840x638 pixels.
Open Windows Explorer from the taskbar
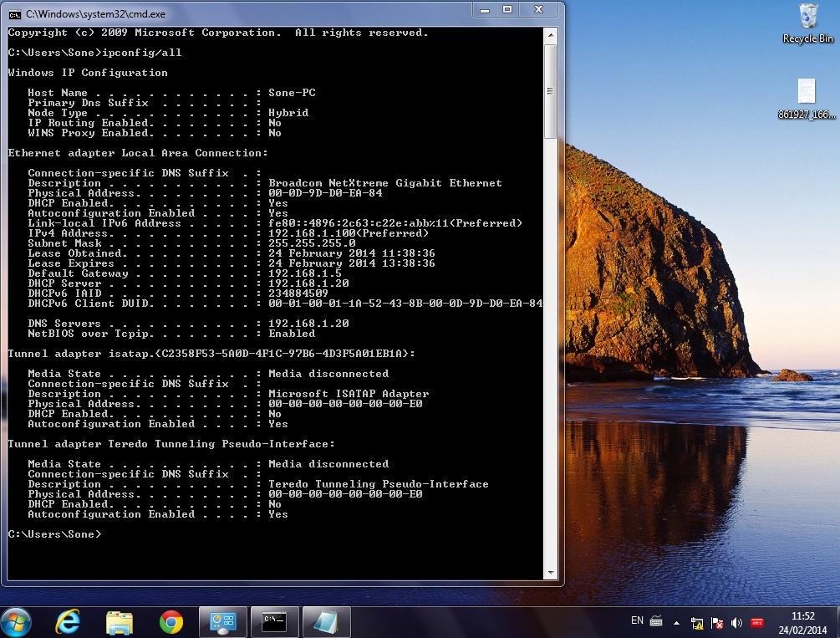click(x=119, y=621)
